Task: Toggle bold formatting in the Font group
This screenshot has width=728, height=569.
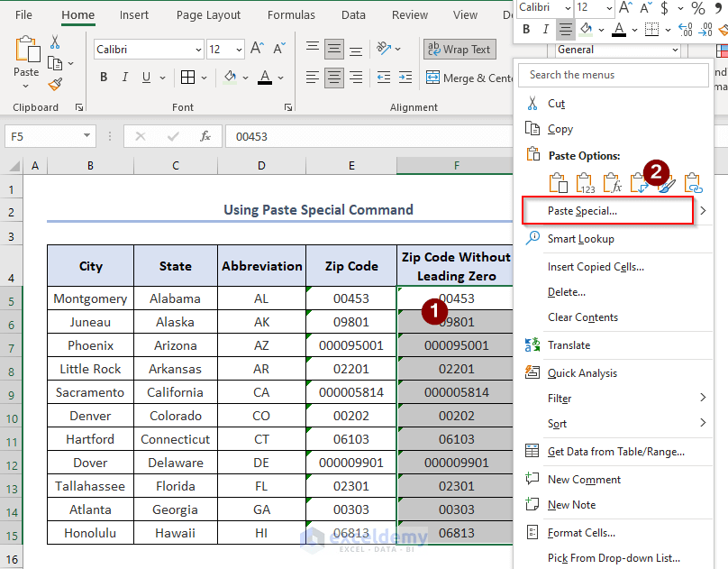Action: 104,78
